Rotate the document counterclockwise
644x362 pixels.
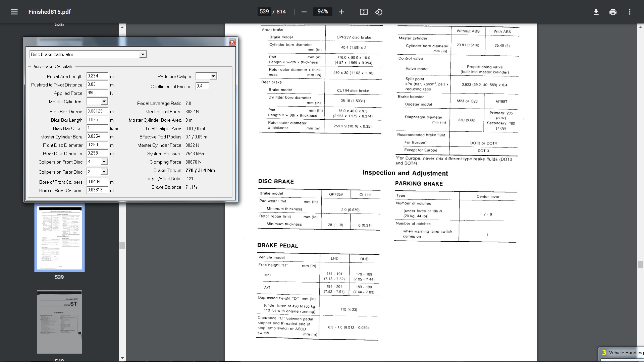click(x=379, y=12)
